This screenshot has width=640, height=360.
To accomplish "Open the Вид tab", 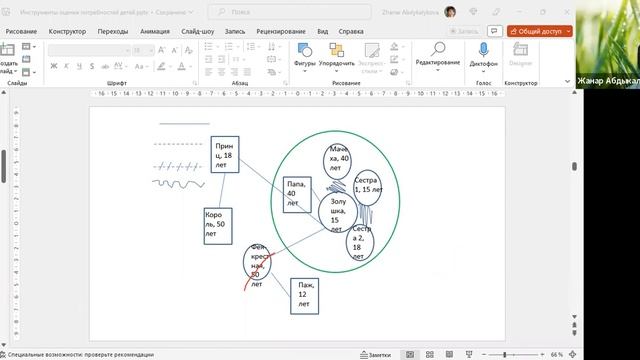I will 322,31.
